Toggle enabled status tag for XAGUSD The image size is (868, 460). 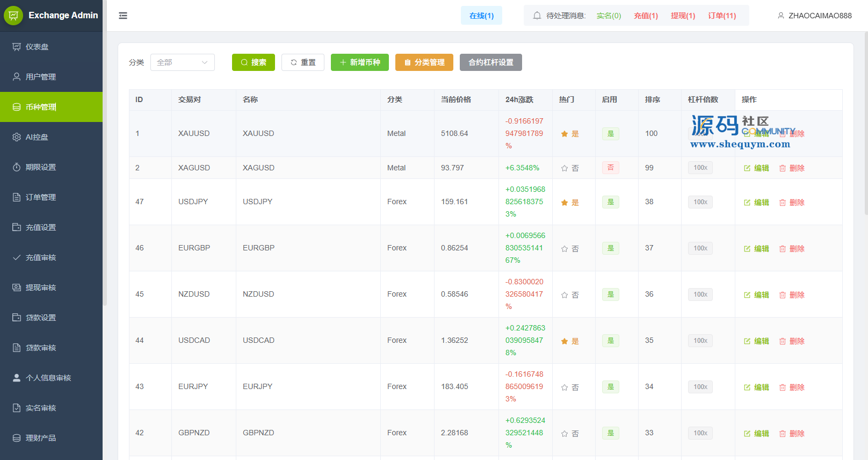point(610,168)
